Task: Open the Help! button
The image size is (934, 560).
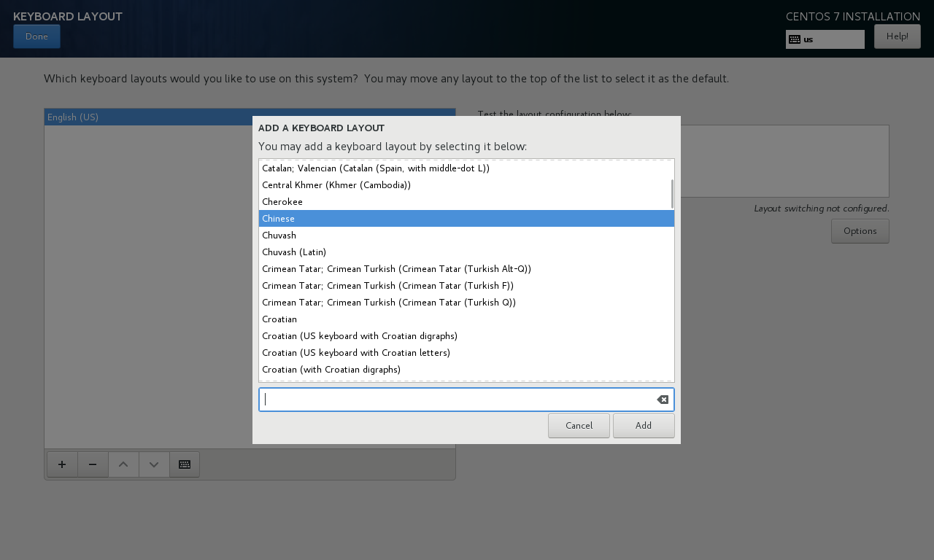Action: point(897,36)
